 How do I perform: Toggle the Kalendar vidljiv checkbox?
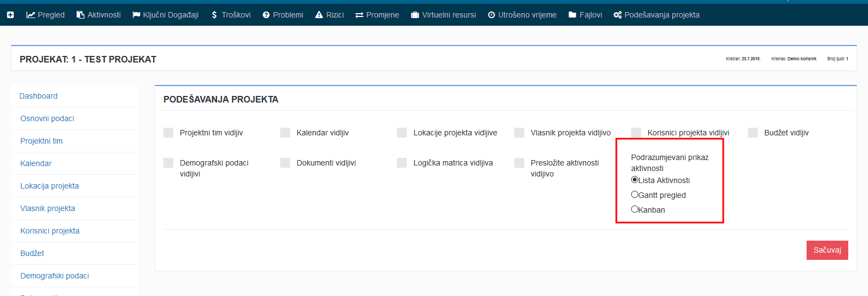[285, 133]
